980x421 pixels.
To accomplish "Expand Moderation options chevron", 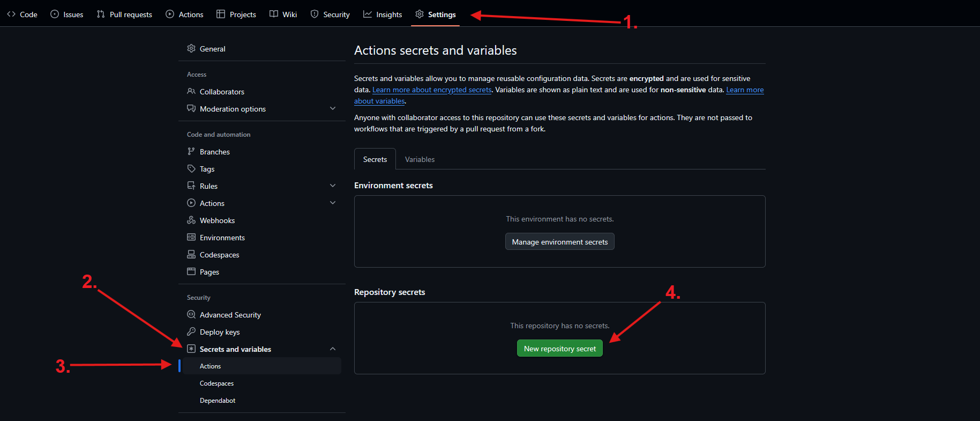I will coord(333,108).
